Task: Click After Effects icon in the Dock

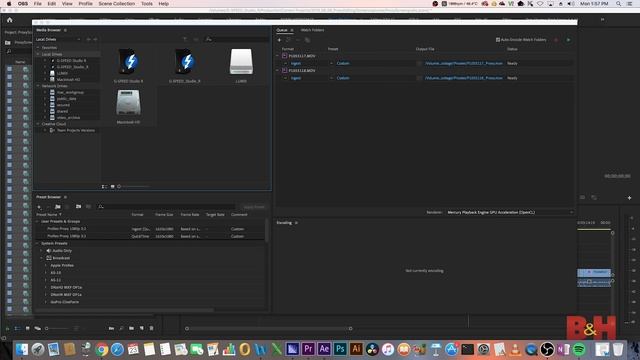Action: point(324,349)
